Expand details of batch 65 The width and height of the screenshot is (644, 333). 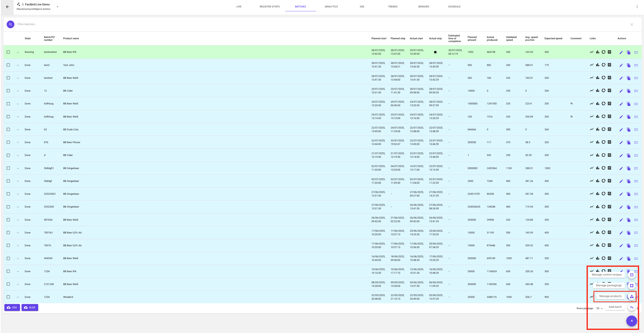(x=18, y=130)
